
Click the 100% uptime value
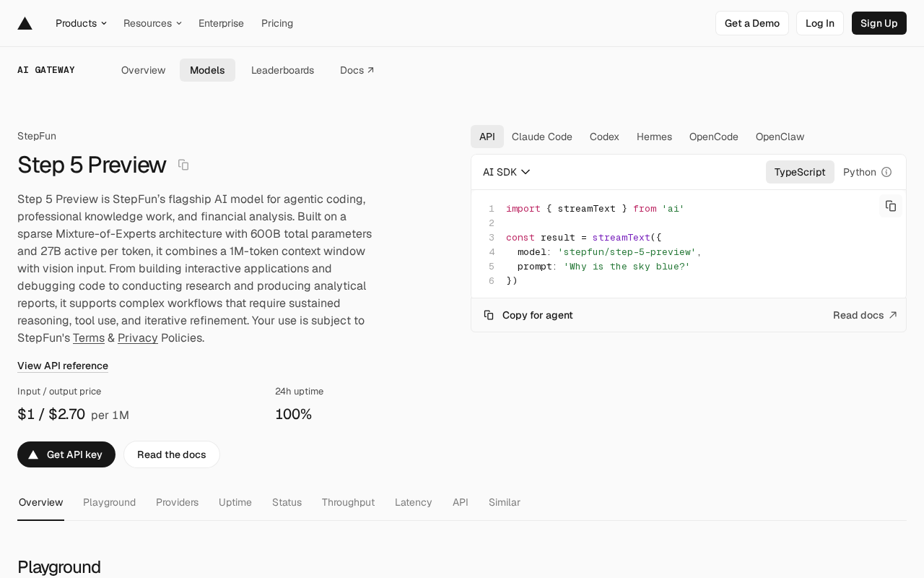[x=293, y=414]
